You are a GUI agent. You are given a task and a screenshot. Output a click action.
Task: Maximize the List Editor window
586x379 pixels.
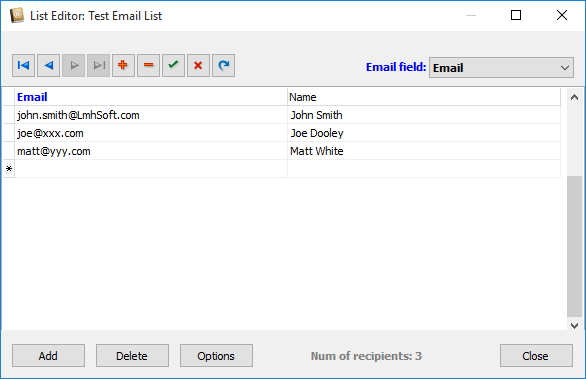pyautogui.click(x=516, y=15)
